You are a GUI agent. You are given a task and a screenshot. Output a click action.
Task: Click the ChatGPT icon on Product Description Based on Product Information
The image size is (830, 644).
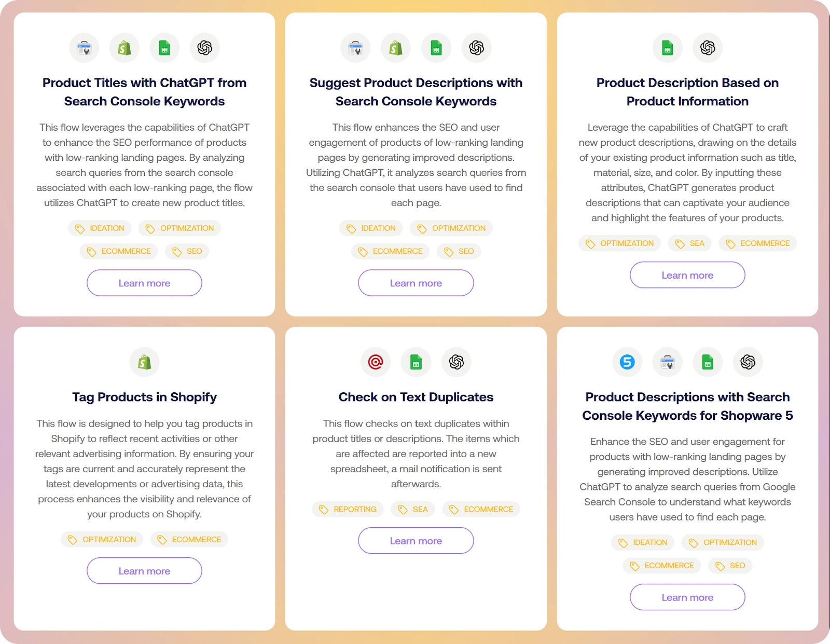tap(708, 47)
